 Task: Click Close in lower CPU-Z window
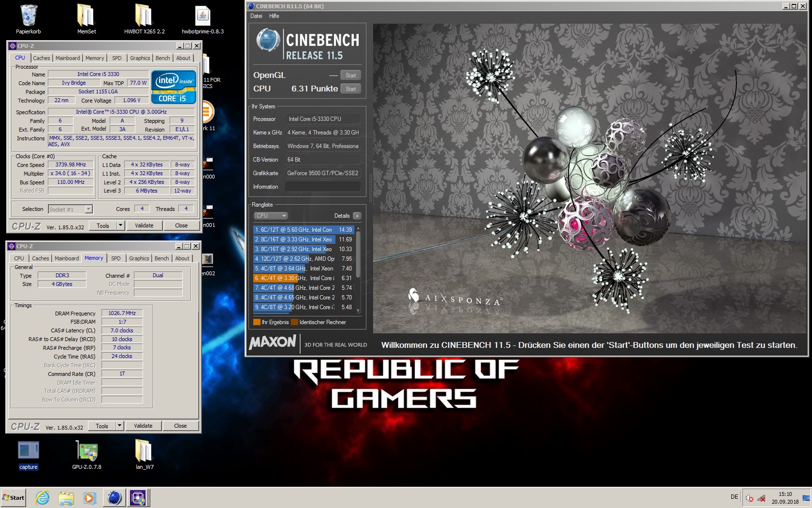[x=180, y=426]
